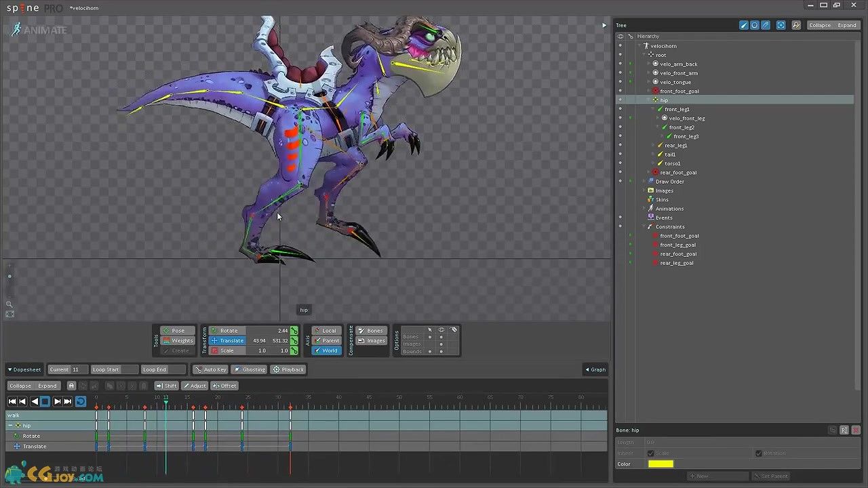Open the Graph panel toggle

coord(595,369)
